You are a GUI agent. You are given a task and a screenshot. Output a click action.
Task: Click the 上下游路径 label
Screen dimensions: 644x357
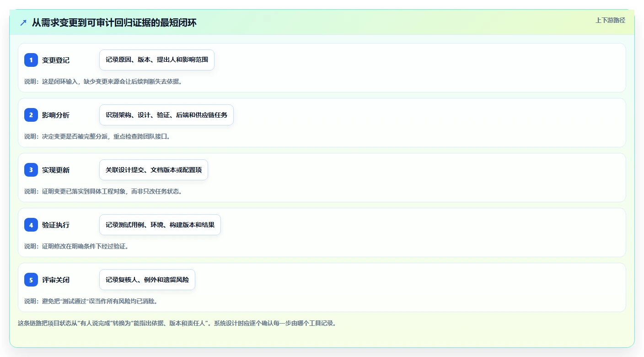coord(610,20)
